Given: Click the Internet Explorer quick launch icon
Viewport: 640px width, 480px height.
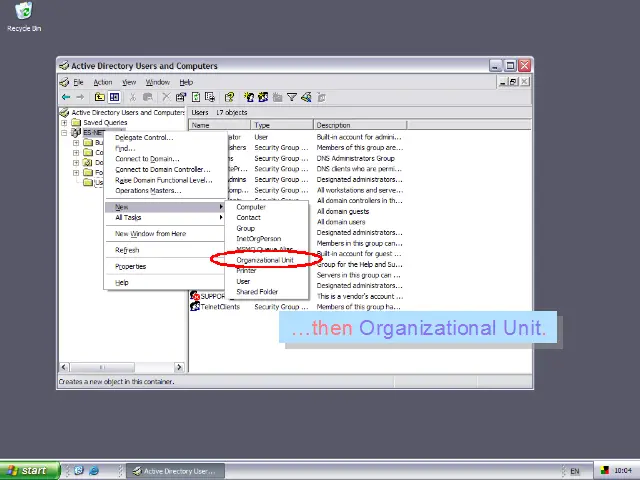Looking at the screenshot, I should pos(94,471).
